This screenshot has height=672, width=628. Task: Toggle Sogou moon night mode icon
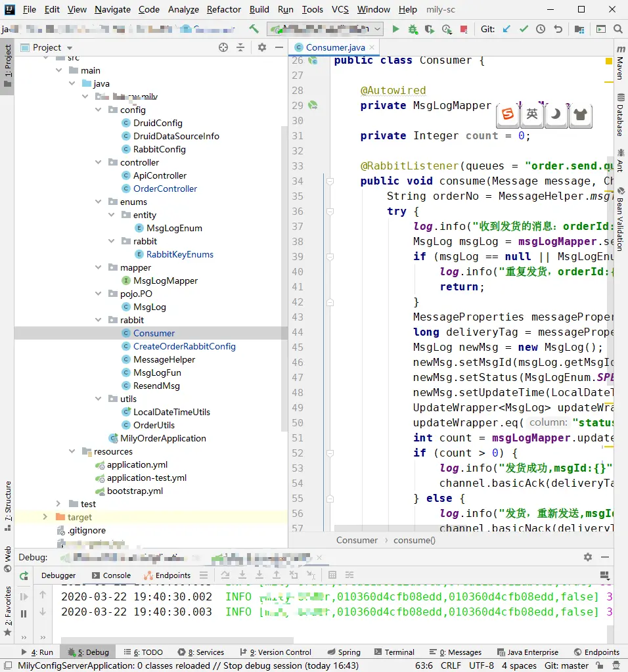556,114
